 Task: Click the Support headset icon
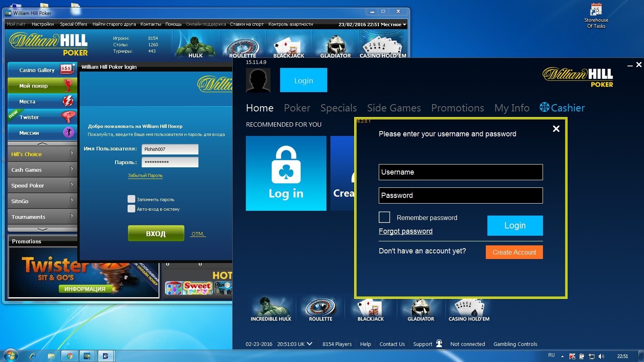pos(439,343)
